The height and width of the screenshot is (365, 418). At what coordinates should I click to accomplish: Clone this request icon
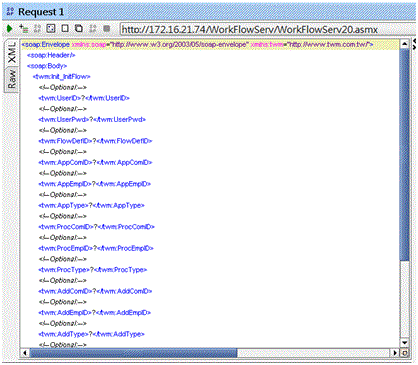(x=79, y=29)
